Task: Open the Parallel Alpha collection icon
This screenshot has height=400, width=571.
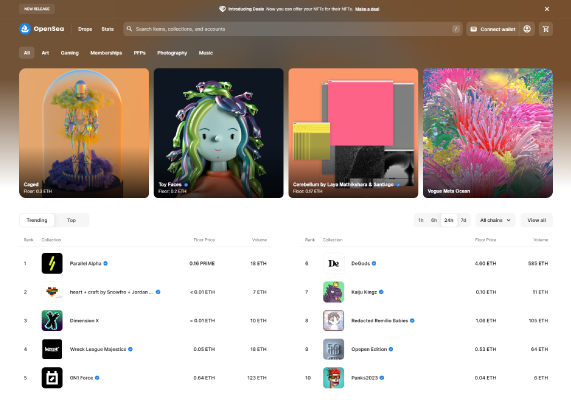Action: (52, 263)
